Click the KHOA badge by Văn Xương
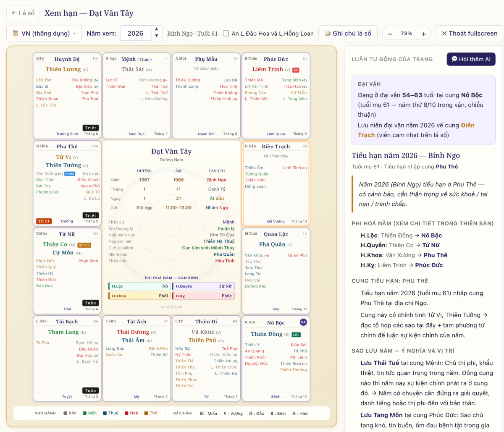This screenshot has height=432, width=504. [70, 174]
